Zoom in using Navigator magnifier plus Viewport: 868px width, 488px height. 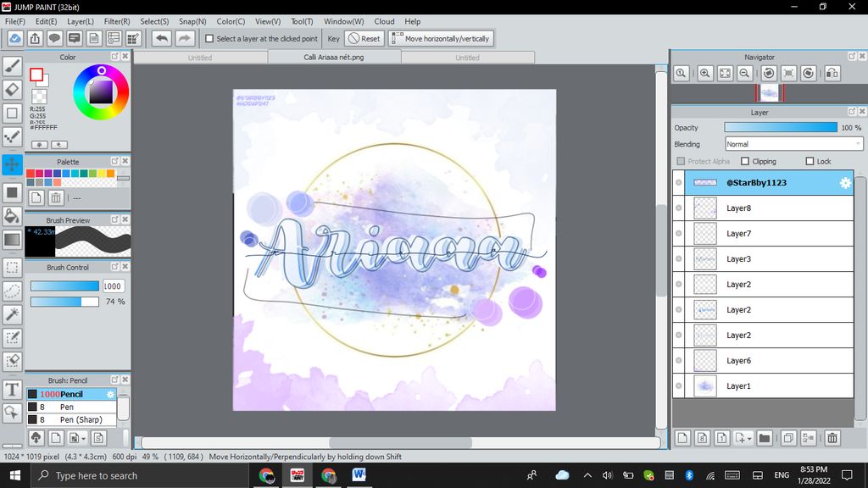704,73
